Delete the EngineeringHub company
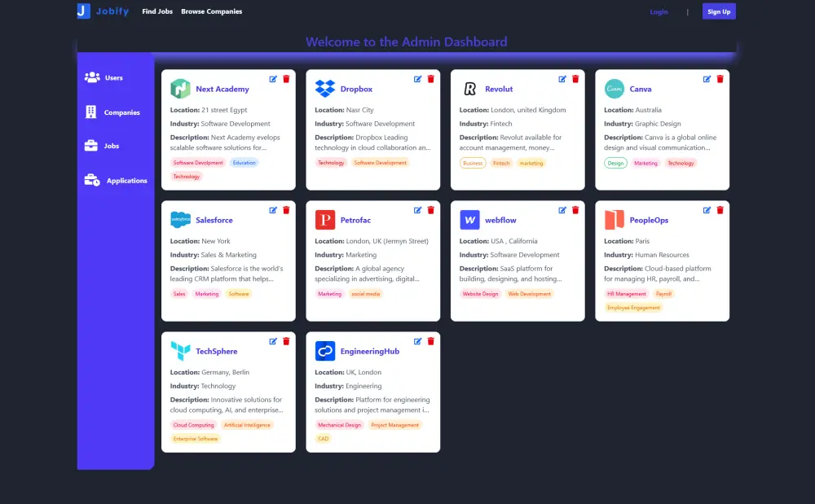This screenshot has height=504, width=815. tap(430, 341)
